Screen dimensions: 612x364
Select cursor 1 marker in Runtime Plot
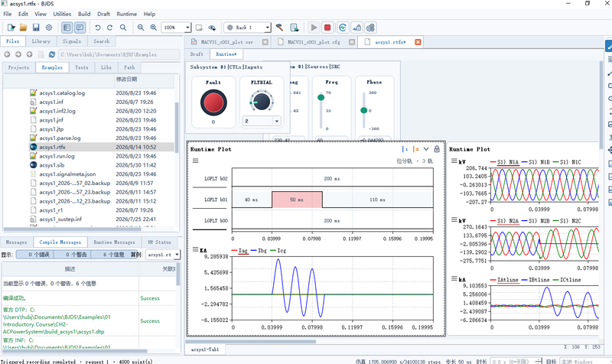pyautogui.click(x=405, y=149)
